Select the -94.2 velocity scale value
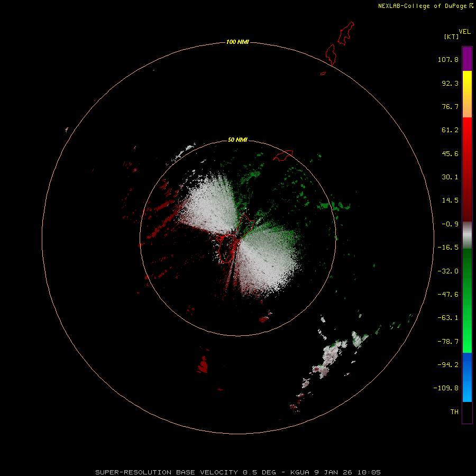Viewport: 476px width, 476px height. [x=448, y=364]
